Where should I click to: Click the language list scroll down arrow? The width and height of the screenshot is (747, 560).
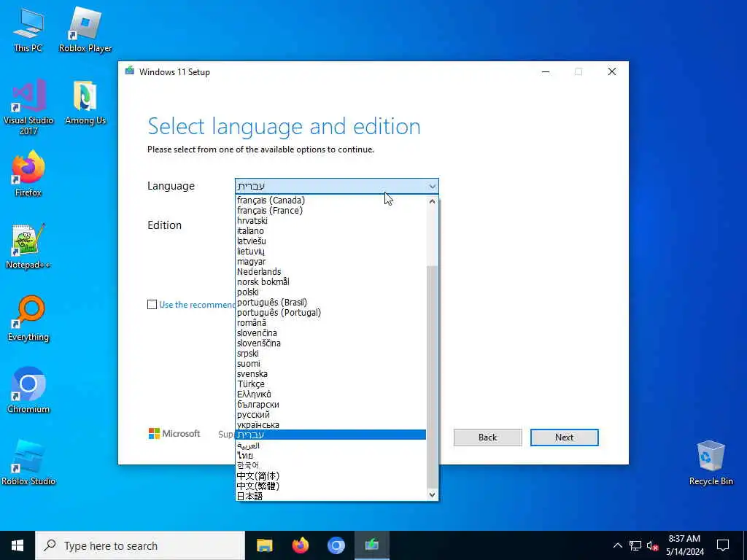click(432, 495)
